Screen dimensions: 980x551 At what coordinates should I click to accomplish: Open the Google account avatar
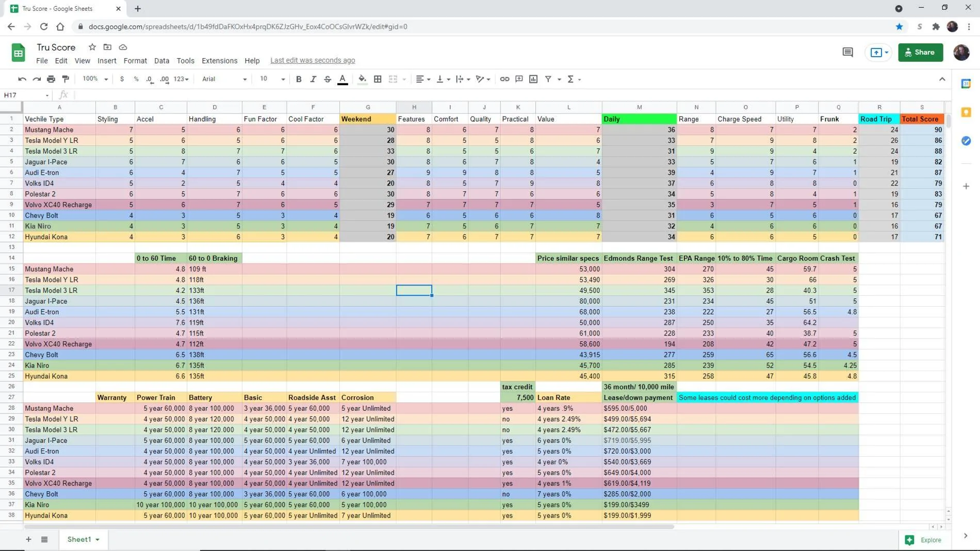(x=961, y=52)
